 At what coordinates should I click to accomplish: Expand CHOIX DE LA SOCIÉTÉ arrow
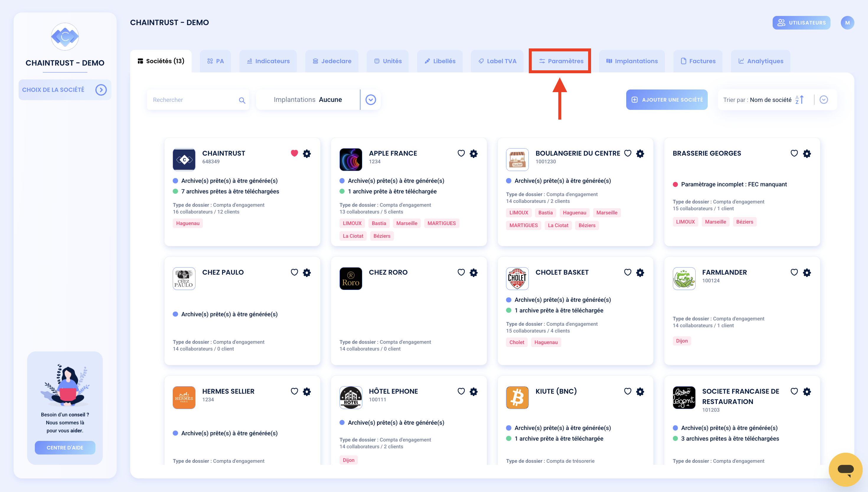coord(101,90)
